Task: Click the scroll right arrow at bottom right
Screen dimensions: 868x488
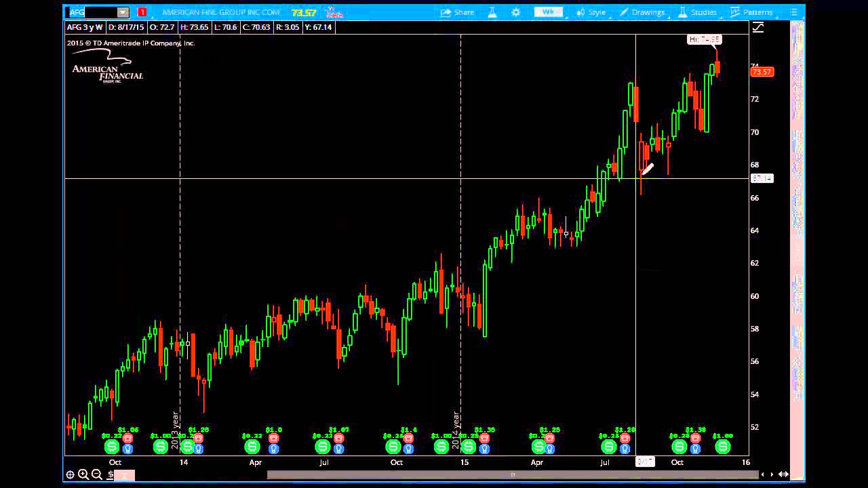Action: (x=772, y=474)
